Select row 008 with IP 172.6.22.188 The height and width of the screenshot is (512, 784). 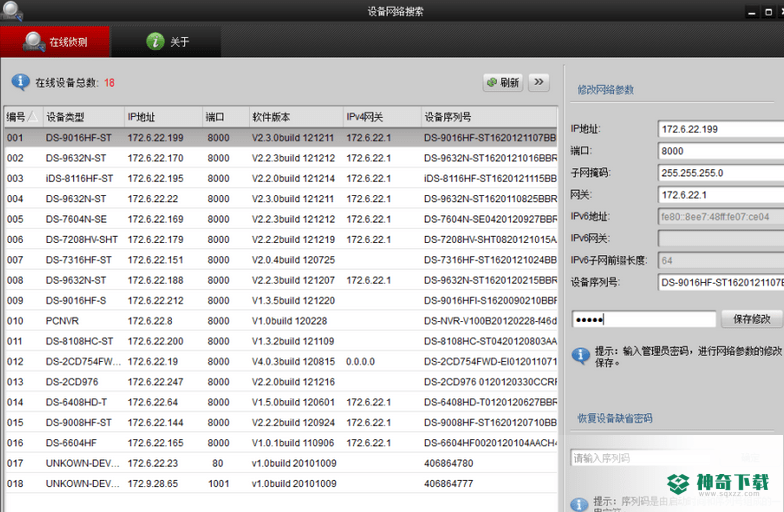point(281,280)
